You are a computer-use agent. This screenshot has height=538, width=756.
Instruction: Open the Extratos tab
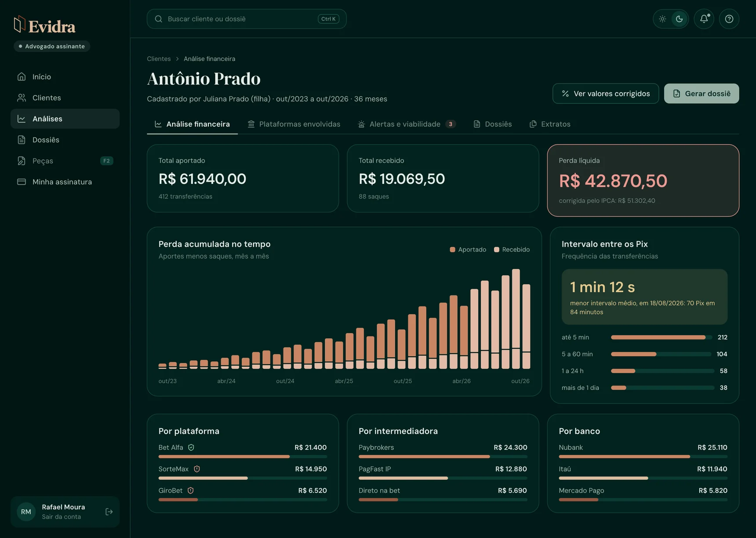pyautogui.click(x=550, y=124)
